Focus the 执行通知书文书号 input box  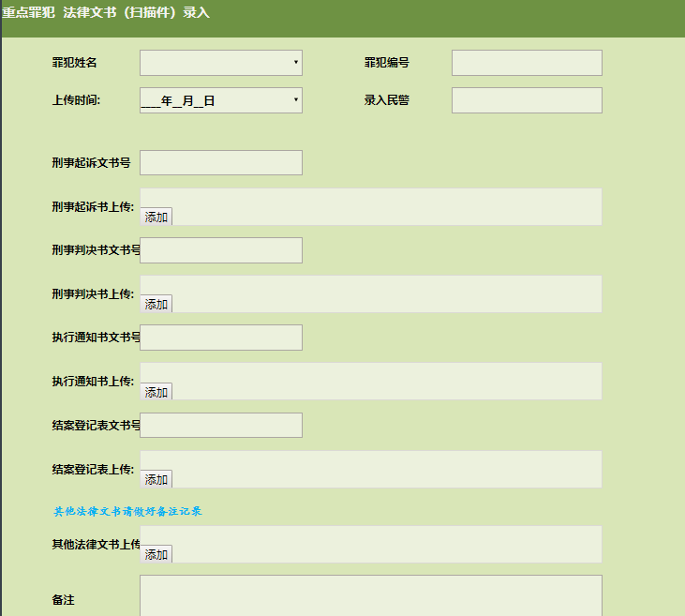221,338
